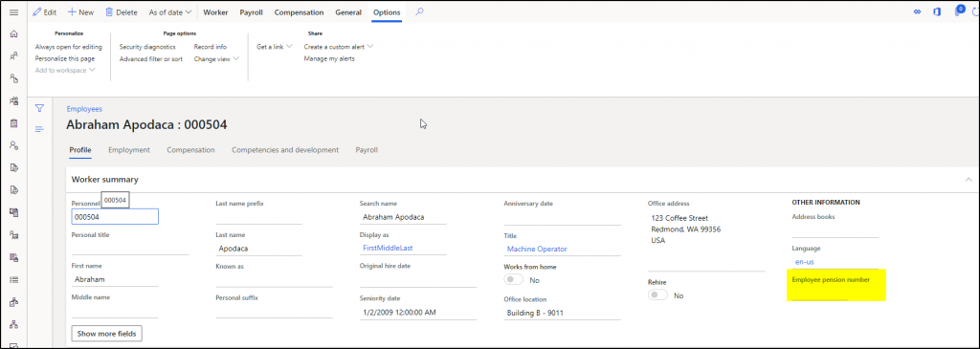Screen dimensions: 980x349
Task: Open the Machine Operator title link
Action: click(537, 249)
